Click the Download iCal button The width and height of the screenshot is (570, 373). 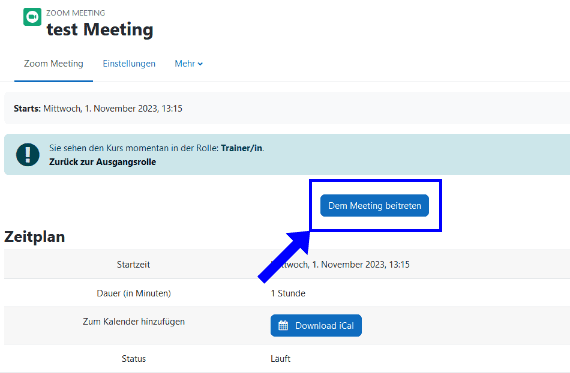click(316, 325)
